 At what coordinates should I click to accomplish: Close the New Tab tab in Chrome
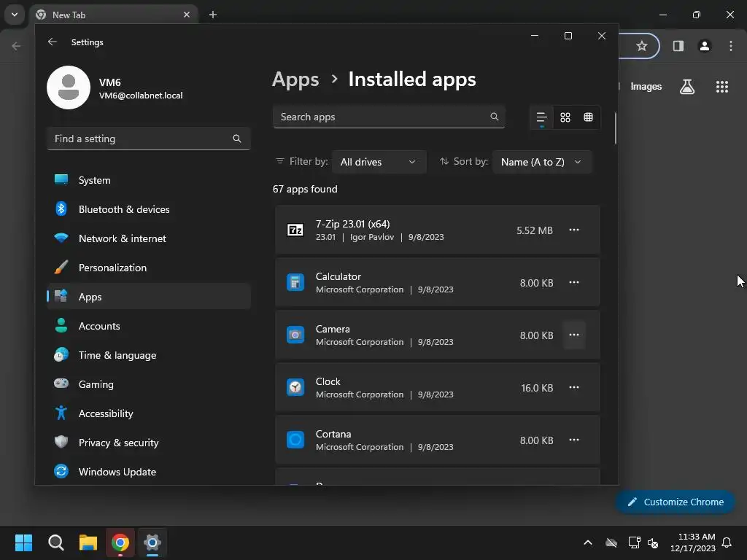(187, 15)
